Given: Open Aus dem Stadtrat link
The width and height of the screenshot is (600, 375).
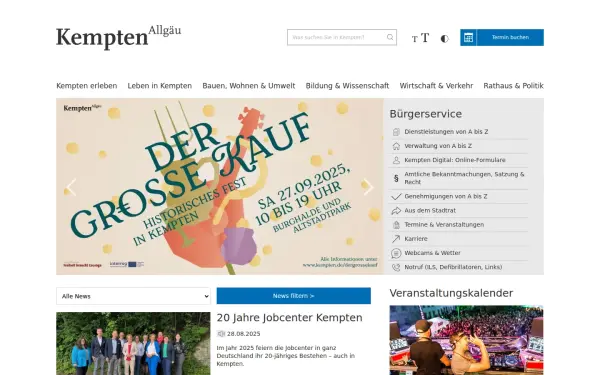Looking at the screenshot, I should coord(430,210).
